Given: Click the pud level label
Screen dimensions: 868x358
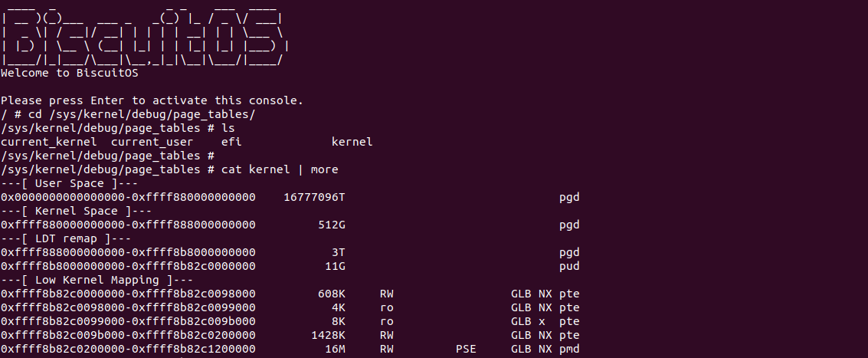Looking at the screenshot, I should tap(569, 266).
